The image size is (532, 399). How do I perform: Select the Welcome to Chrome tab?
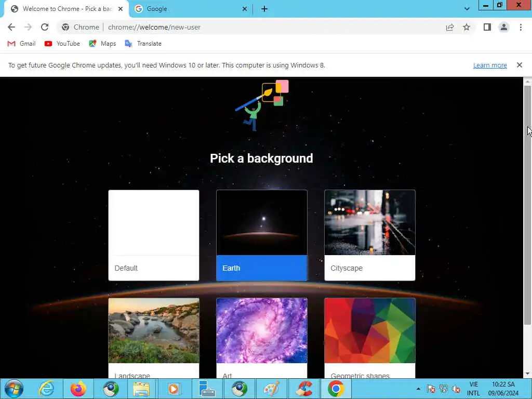pyautogui.click(x=66, y=9)
